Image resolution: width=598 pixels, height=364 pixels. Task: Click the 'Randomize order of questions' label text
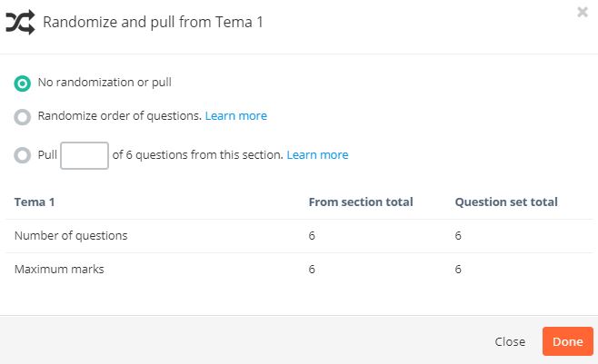119,116
